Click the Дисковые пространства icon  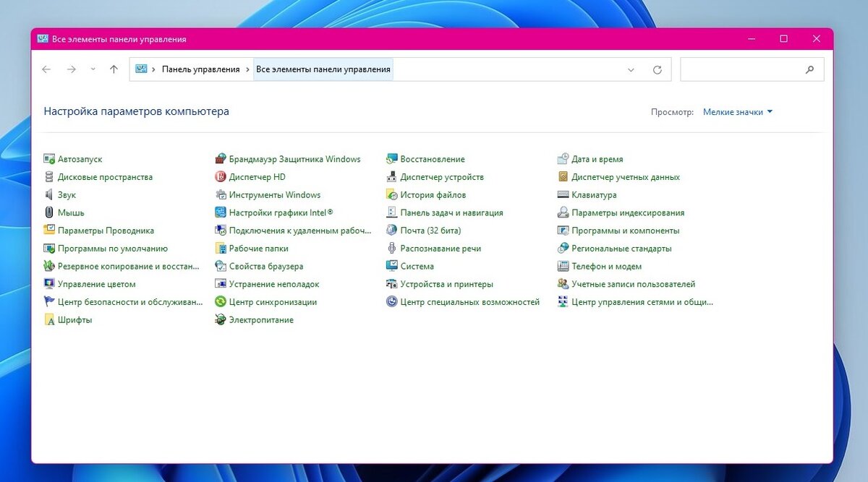[49, 177]
